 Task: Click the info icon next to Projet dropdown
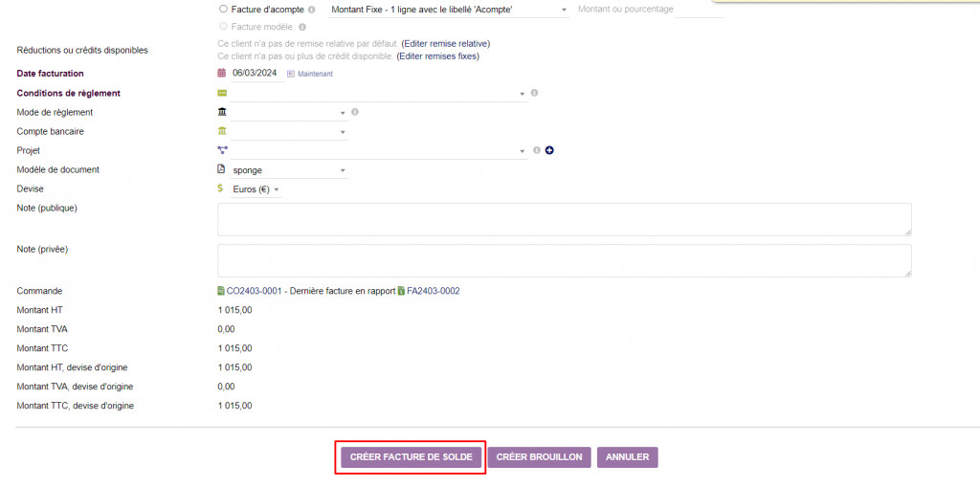click(x=537, y=150)
